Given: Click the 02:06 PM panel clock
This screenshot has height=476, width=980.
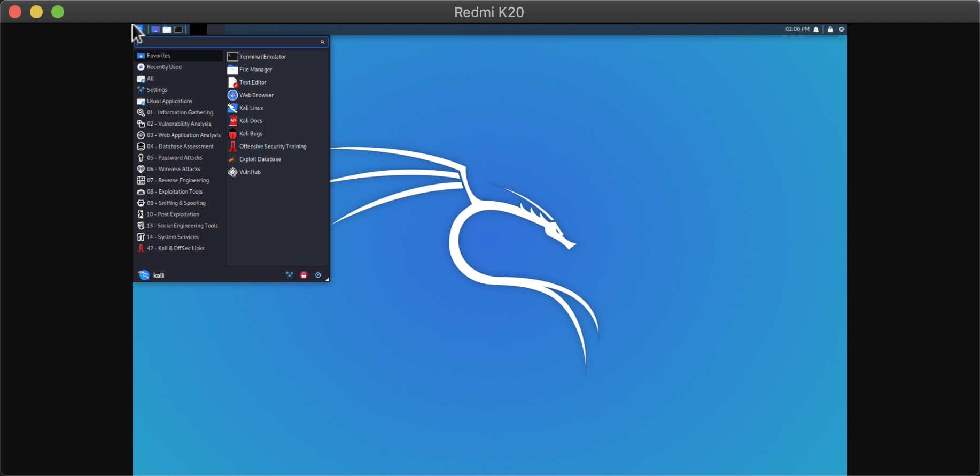Looking at the screenshot, I should [797, 29].
